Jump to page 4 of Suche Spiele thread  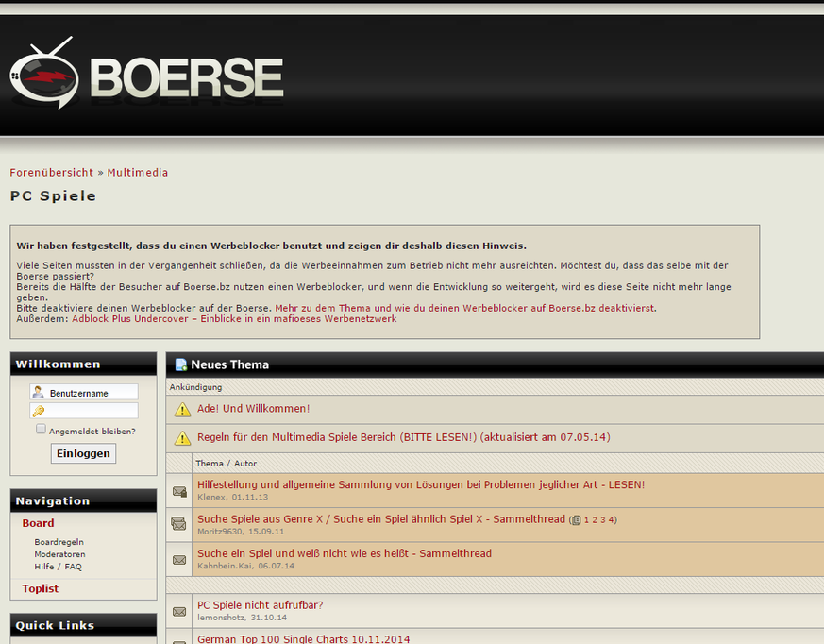(x=612, y=520)
